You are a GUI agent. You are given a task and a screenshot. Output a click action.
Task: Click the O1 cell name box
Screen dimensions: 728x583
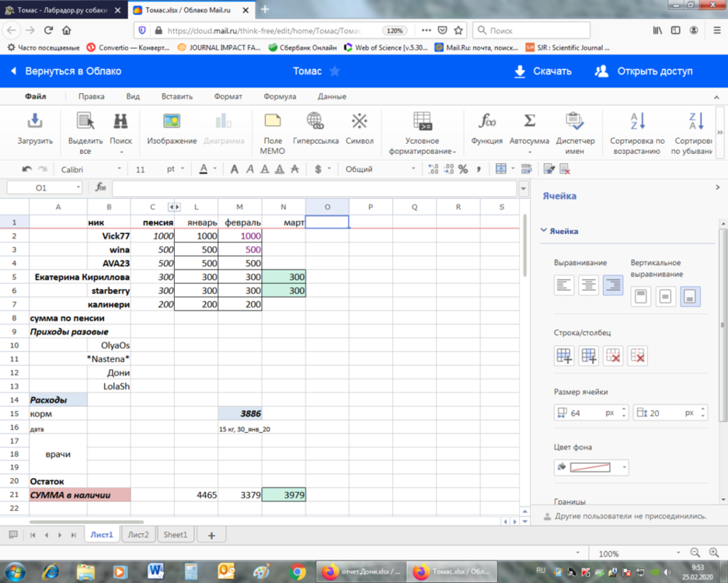(x=44, y=187)
